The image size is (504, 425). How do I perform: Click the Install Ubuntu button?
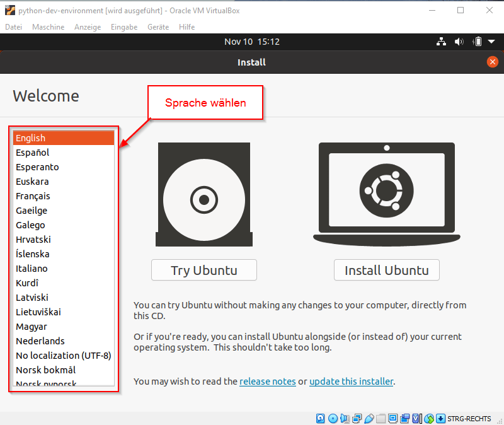[386, 270]
